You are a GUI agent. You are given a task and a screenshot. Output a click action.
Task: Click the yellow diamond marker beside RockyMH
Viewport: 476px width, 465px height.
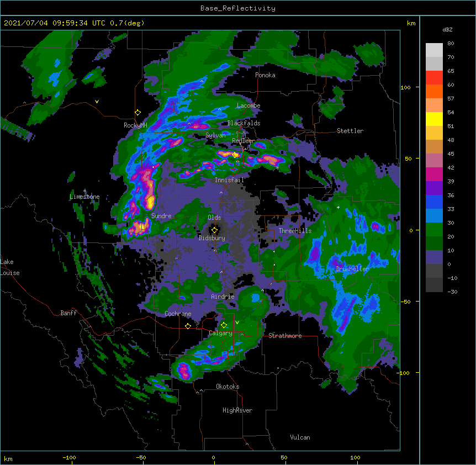138,112
